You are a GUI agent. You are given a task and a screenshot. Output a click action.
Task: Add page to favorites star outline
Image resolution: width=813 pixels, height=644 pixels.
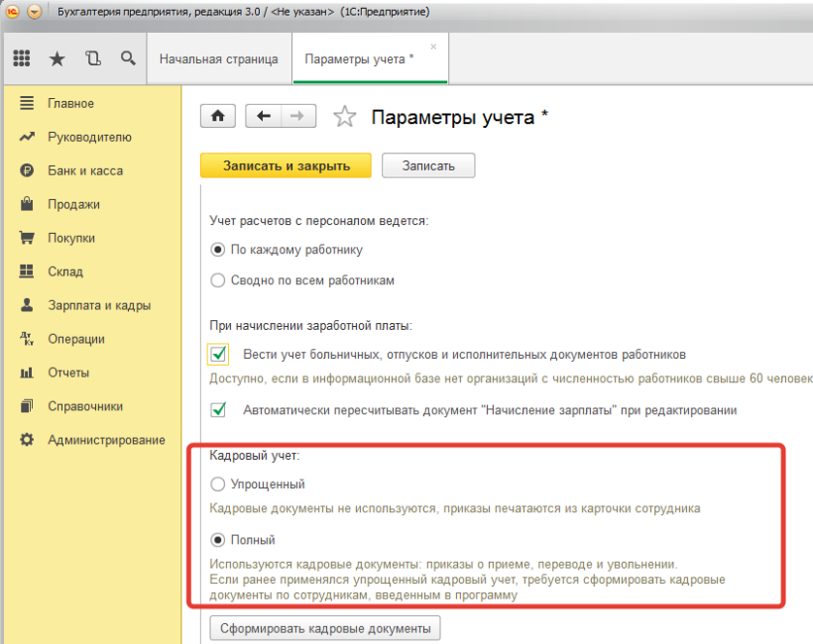(344, 117)
